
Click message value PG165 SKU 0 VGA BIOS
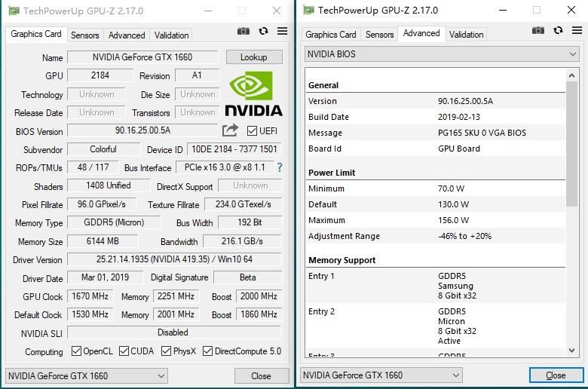point(482,133)
